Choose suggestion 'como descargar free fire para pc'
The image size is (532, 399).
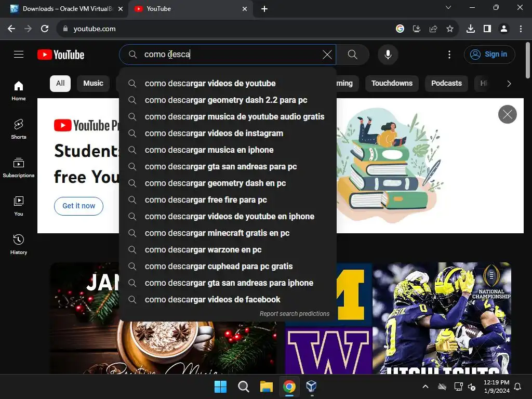pyautogui.click(x=228, y=200)
